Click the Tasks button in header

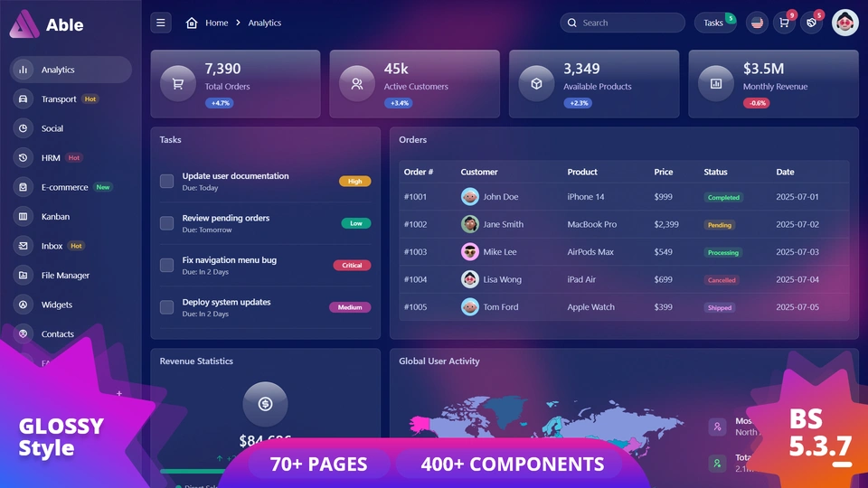(715, 23)
